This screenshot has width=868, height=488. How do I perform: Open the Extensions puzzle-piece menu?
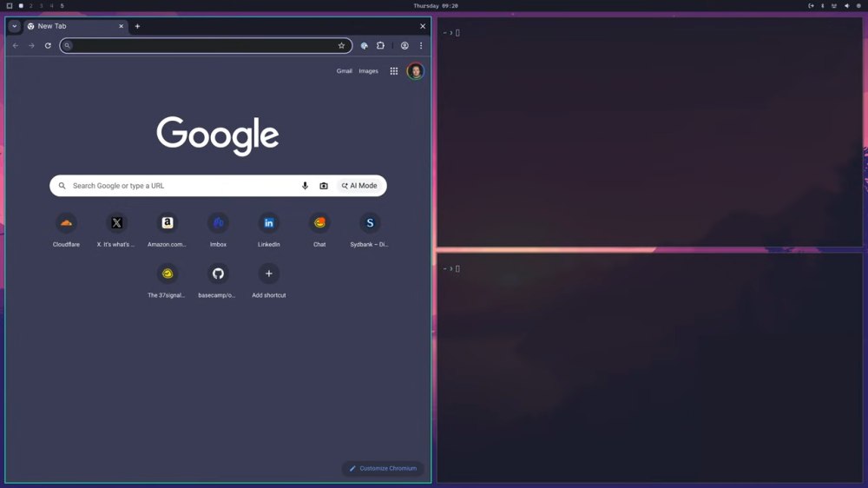point(380,45)
